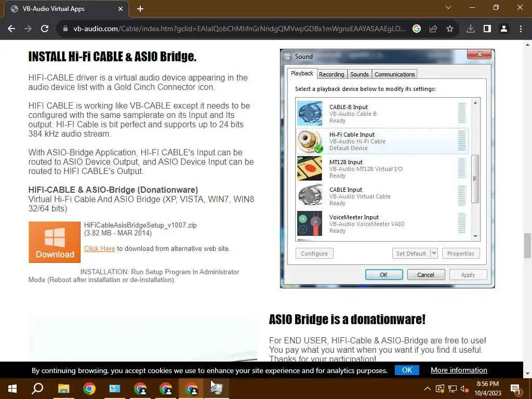Click the page scrollbar down arrow

click(x=527, y=374)
